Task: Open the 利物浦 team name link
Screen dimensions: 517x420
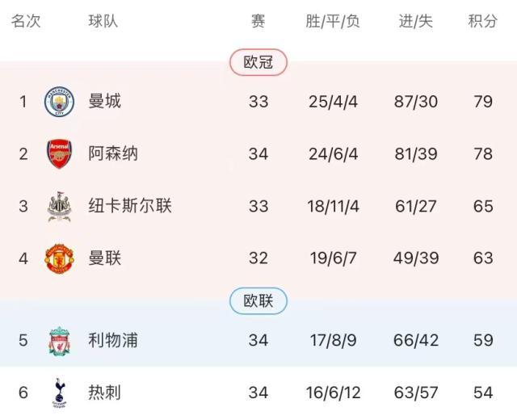Action: point(113,340)
